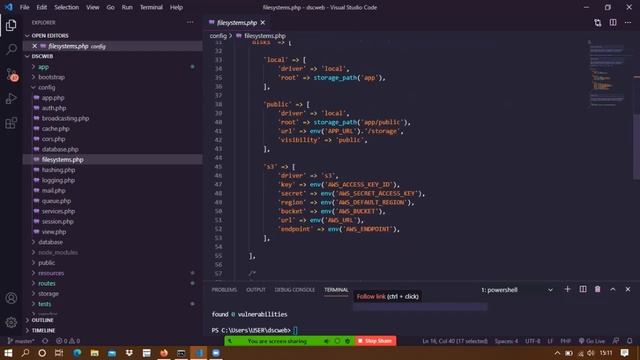Close the terminal panel
Viewport: 640px width, 360px height.
[628, 289]
